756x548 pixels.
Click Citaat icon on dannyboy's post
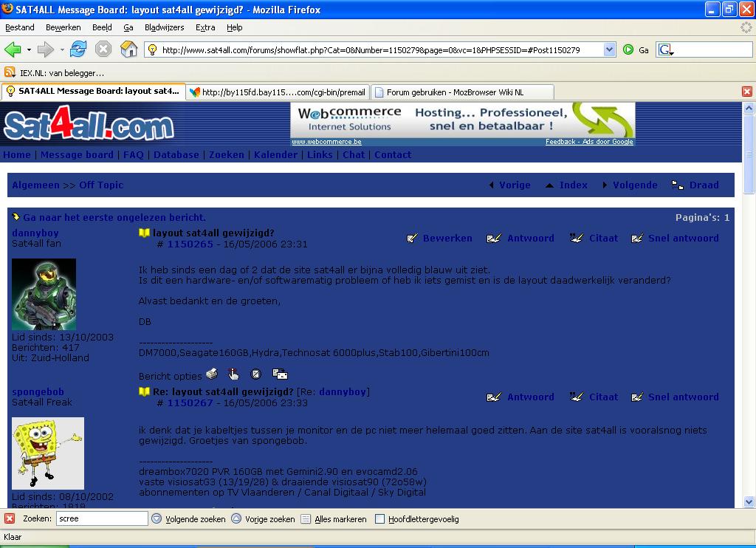(x=576, y=238)
